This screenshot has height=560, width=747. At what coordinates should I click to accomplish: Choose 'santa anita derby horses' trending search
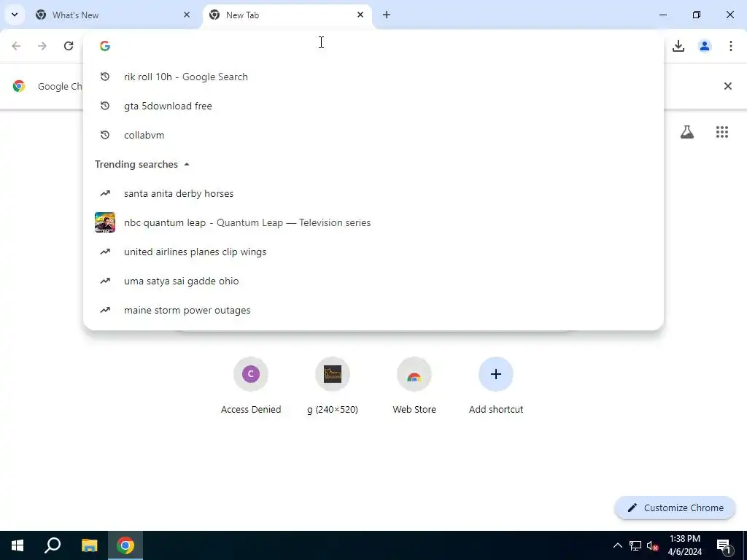[x=373, y=193]
